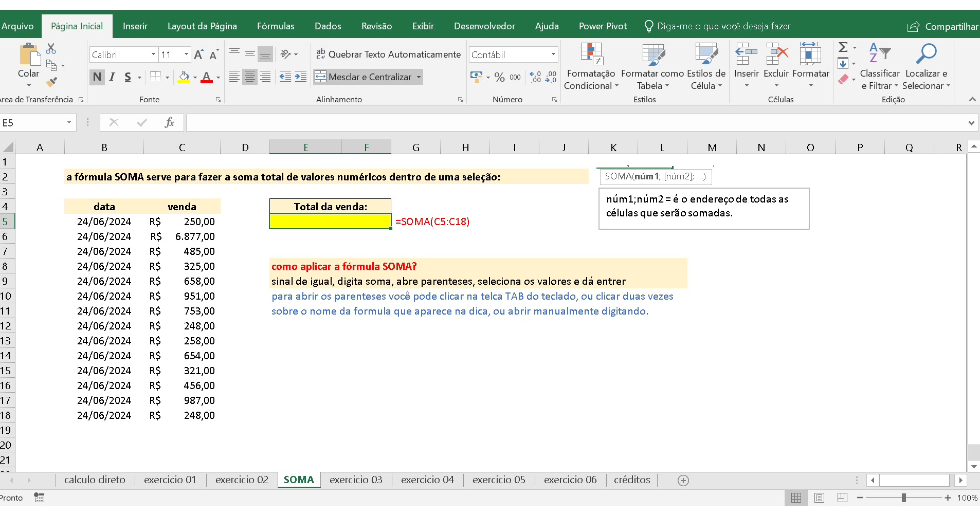The height and width of the screenshot is (515, 980).
Task: Open Classificar e Filtrar
Action: (x=880, y=66)
